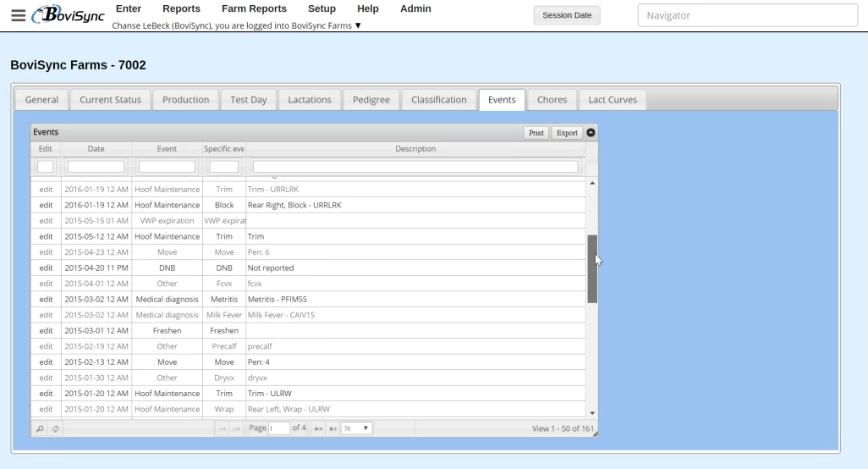
Task: Click the Print button
Action: point(536,133)
